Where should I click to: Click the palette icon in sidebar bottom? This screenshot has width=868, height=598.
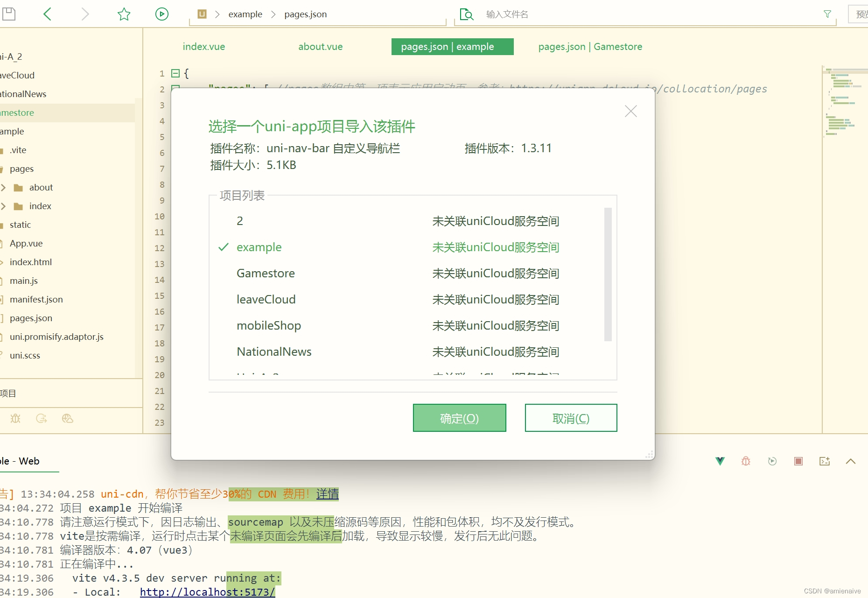[x=68, y=418]
